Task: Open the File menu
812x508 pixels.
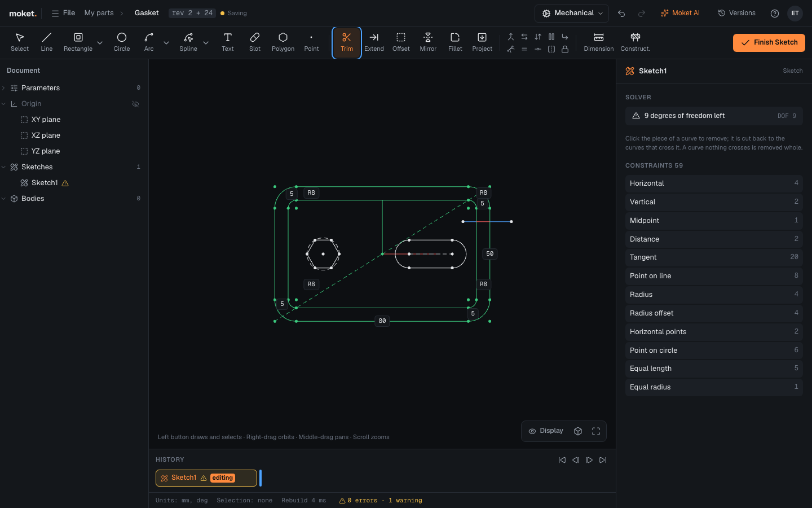Action: 63,13
